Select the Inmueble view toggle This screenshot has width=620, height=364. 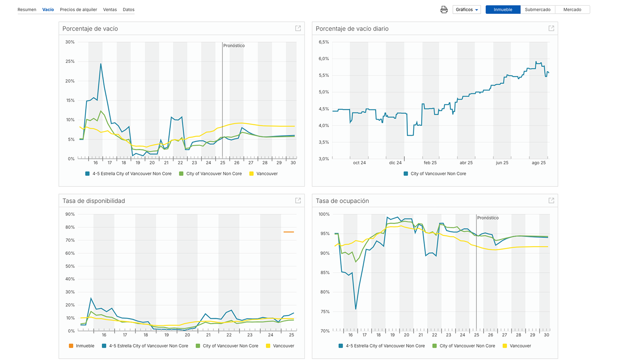click(503, 10)
